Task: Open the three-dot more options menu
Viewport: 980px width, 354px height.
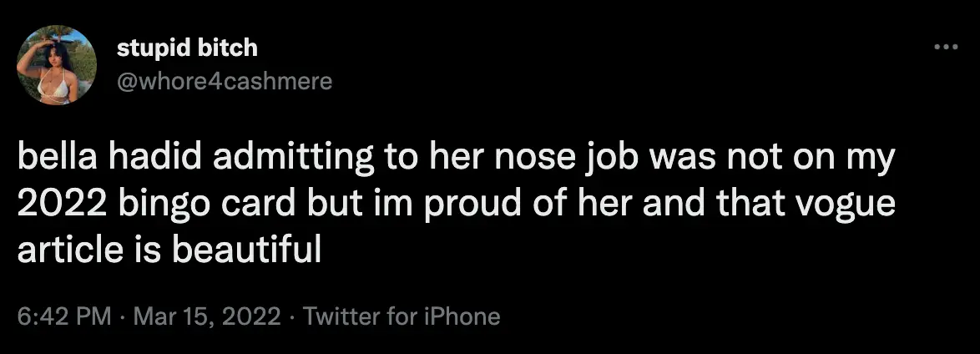Action: click(945, 48)
